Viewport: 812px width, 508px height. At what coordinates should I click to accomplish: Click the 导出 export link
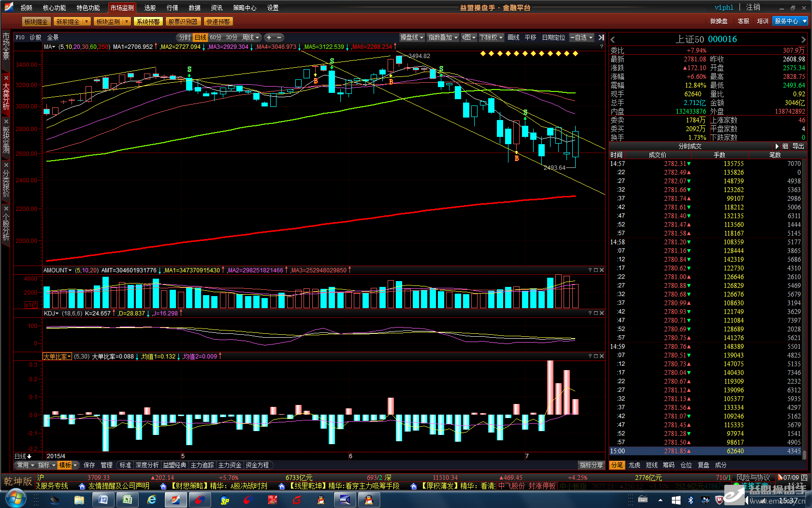798,146
